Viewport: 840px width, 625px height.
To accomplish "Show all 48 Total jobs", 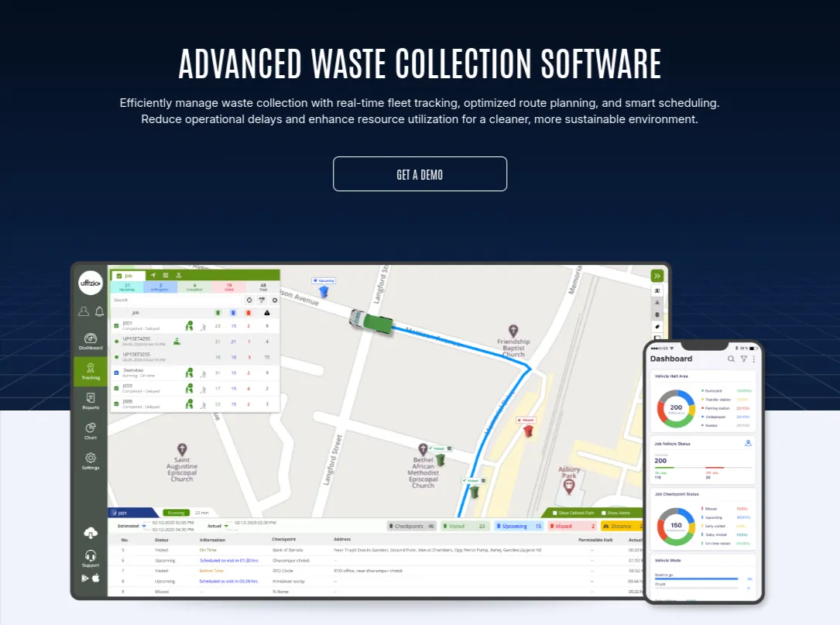I will click(x=263, y=287).
